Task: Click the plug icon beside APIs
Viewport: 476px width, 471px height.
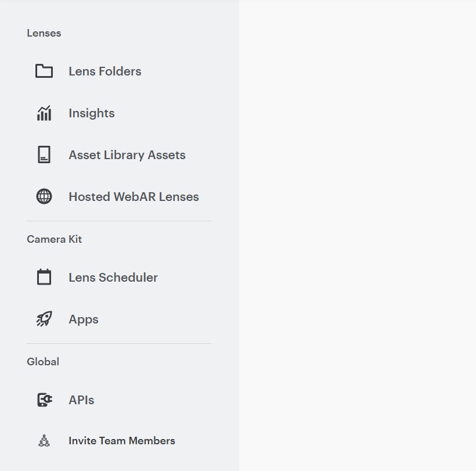Action: click(x=45, y=400)
